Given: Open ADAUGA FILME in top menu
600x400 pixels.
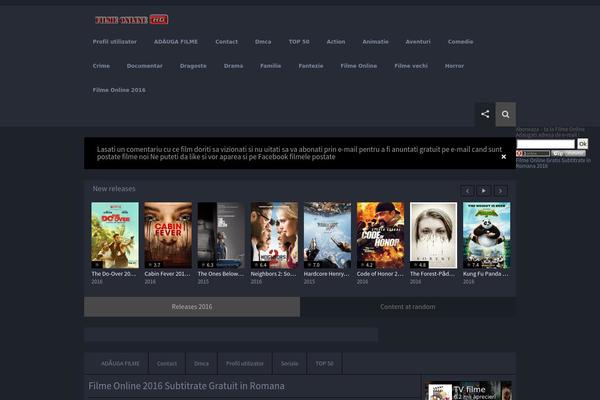Looking at the screenshot, I should [x=176, y=42].
